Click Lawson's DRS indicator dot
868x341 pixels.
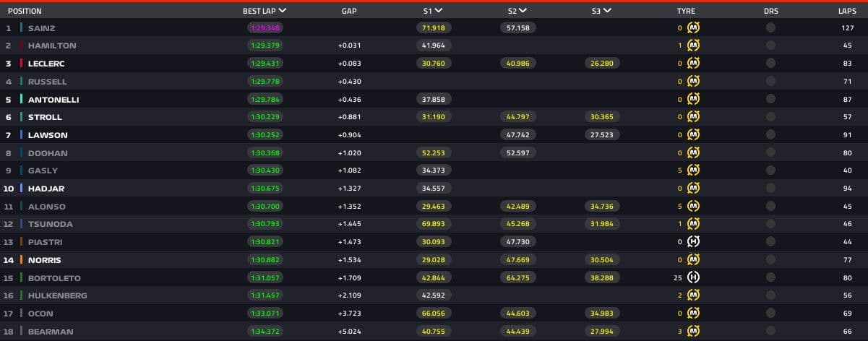point(770,135)
